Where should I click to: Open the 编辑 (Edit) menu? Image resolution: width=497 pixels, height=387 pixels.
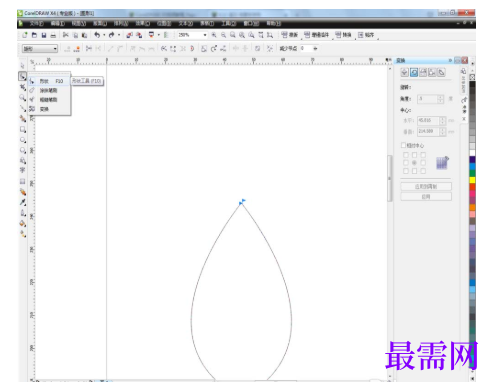click(x=58, y=24)
